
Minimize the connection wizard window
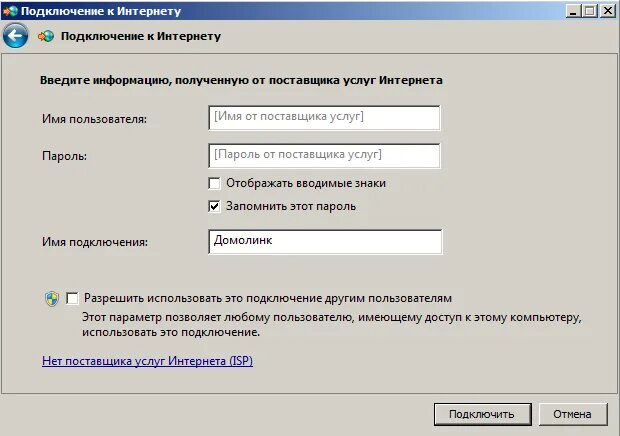pyautogui.click(x=573, y=11)
